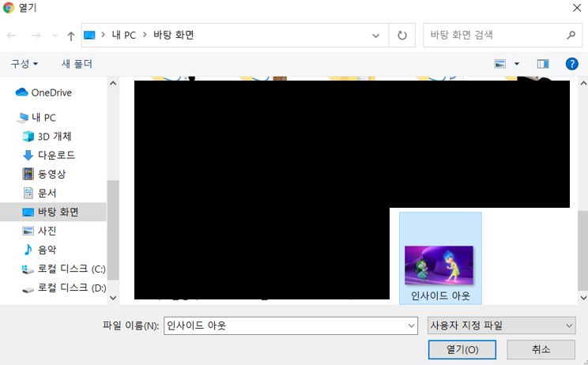Image resolution: width=588 pixels, height=365 pixels.
Task: Click the 열기(O) button
Action: coord(462,350)
